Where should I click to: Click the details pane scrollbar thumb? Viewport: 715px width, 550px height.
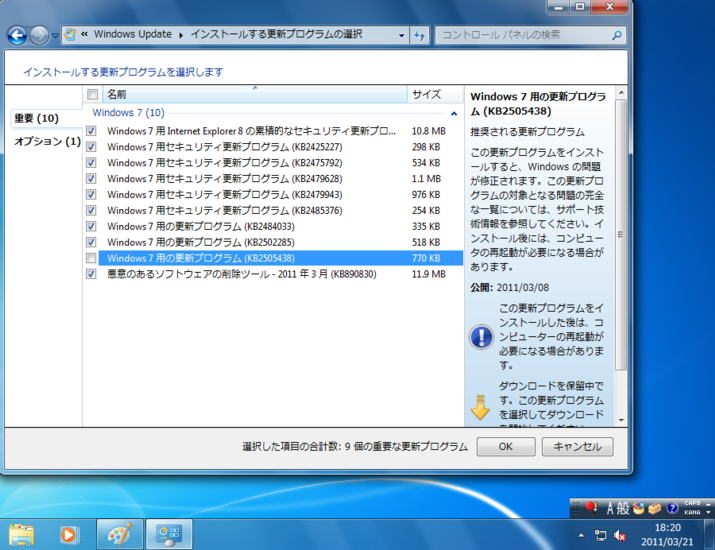[621, 235]
